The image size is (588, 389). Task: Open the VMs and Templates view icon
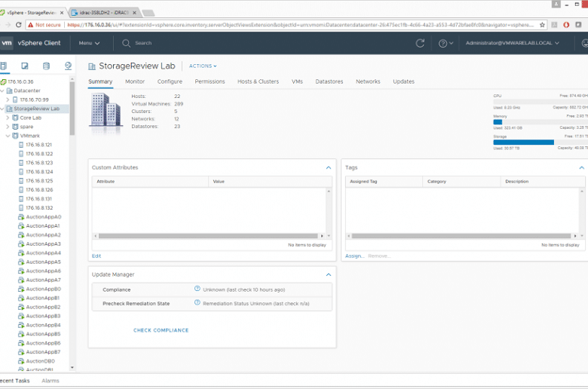click(25, 66)
